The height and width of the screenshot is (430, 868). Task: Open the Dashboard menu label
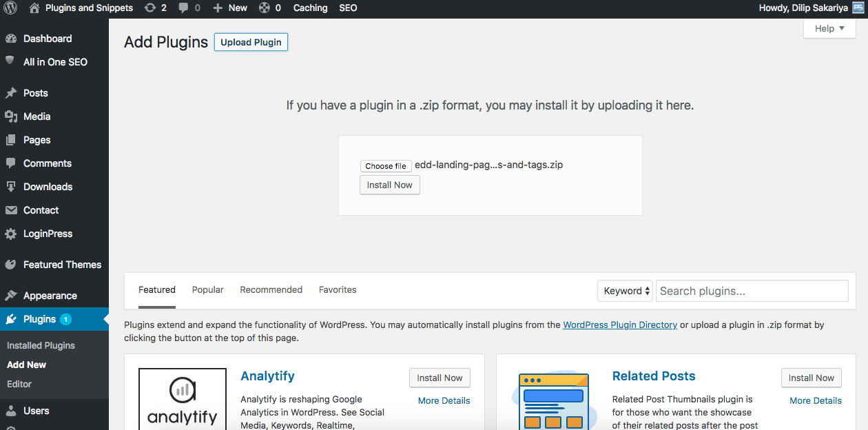48,39
